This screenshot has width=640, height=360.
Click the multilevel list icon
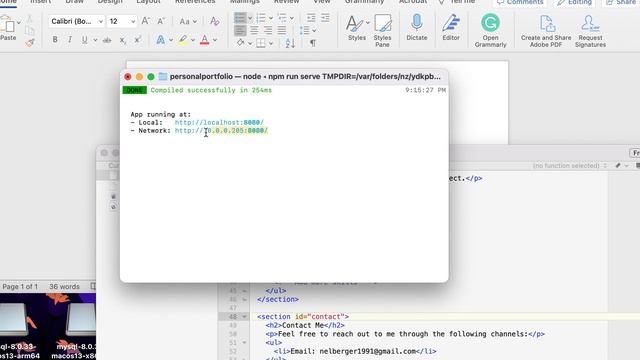(282, 18)
